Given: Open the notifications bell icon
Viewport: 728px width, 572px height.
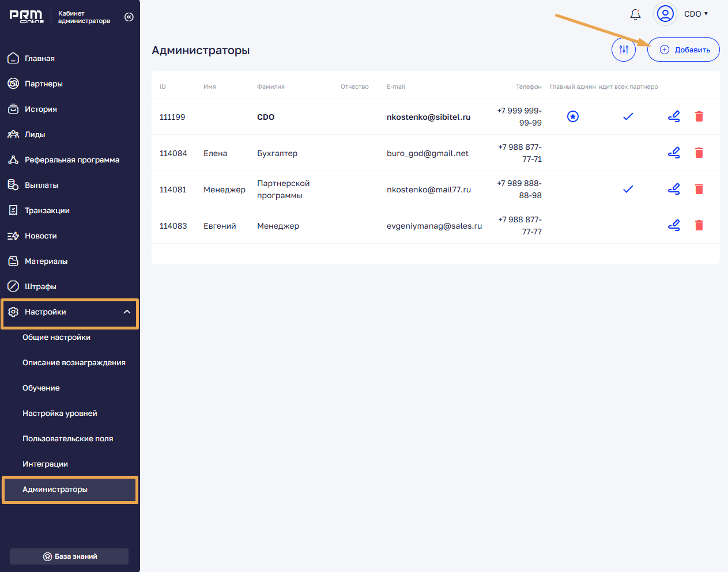Looking at the screenshot, I should (x=635, y=14).
